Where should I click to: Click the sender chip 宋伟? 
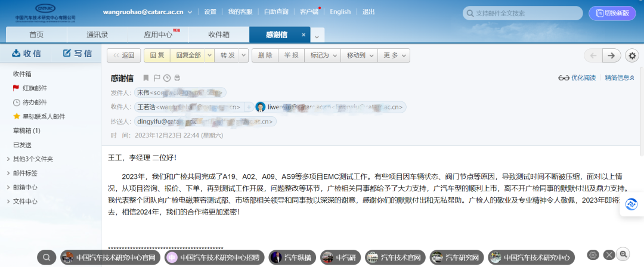pyautogui.click(x=180, y=93)
